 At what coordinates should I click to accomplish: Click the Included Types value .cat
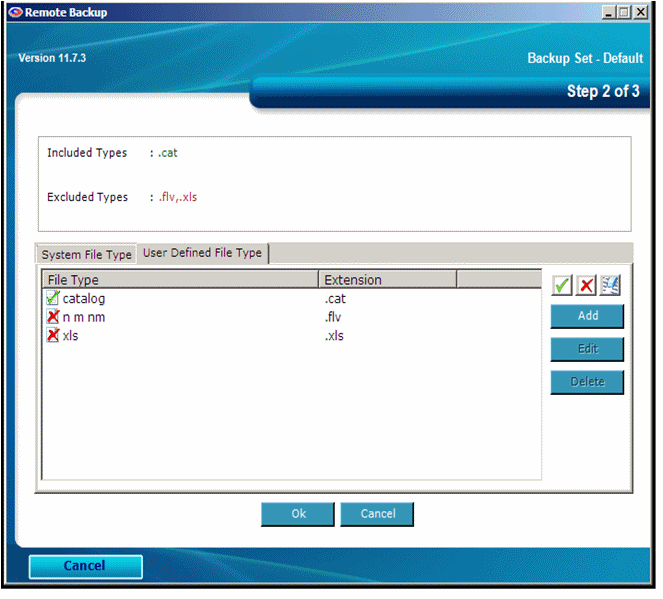(x=169, y=154)
